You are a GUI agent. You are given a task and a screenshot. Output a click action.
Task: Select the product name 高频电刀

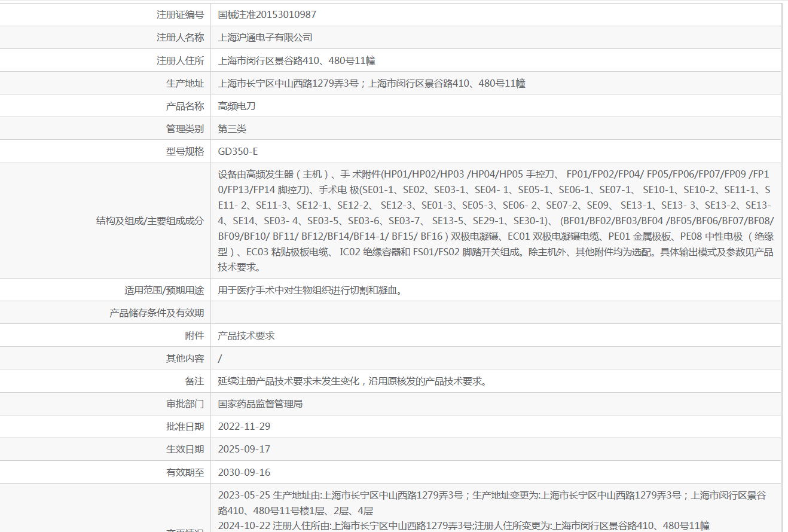[x=237, y=106]
